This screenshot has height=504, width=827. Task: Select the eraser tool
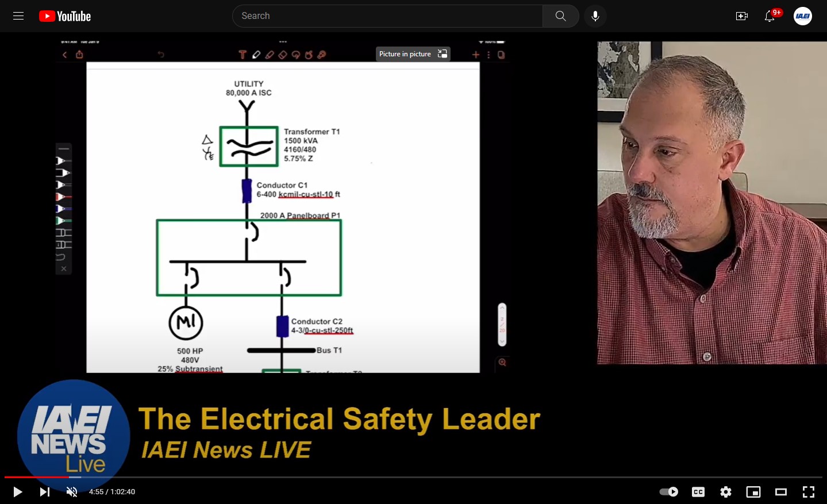click(283, 54)
